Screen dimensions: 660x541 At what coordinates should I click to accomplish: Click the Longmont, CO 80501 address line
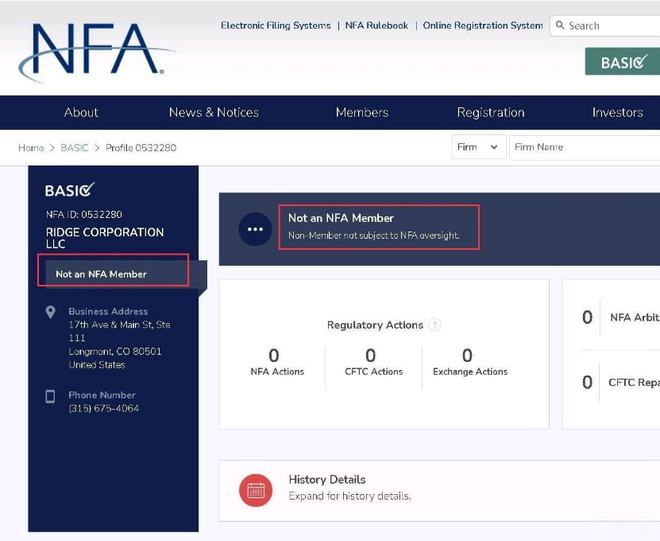115,352
